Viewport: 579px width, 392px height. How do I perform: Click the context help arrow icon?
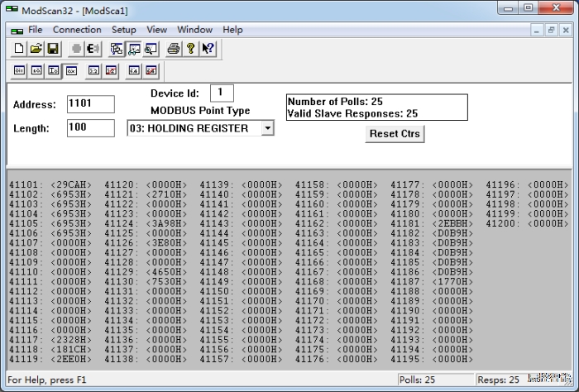208,49
